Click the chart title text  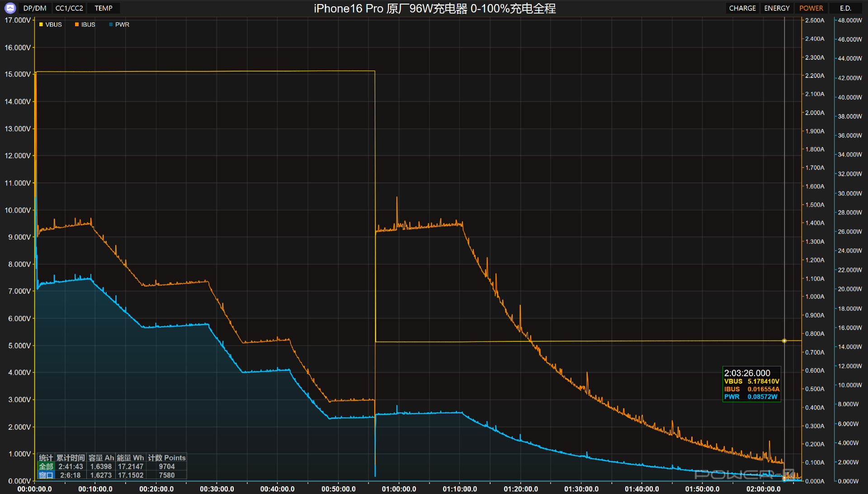[435, 9]
